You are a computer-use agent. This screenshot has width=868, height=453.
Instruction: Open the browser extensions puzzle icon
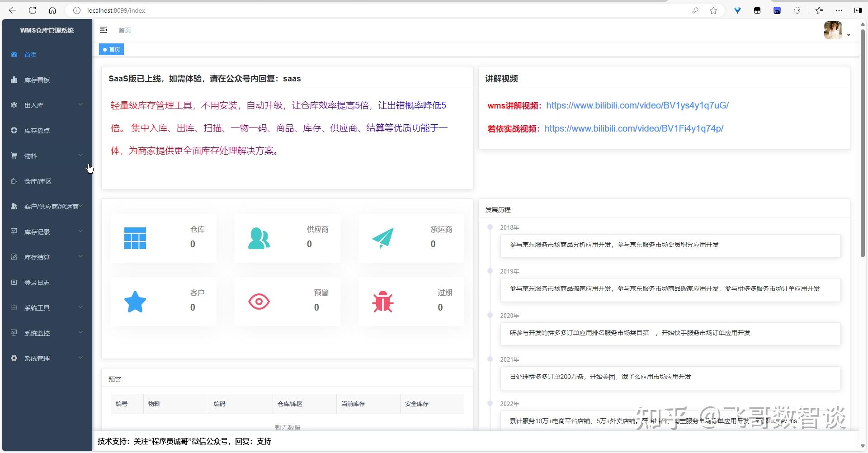[797, 10]
